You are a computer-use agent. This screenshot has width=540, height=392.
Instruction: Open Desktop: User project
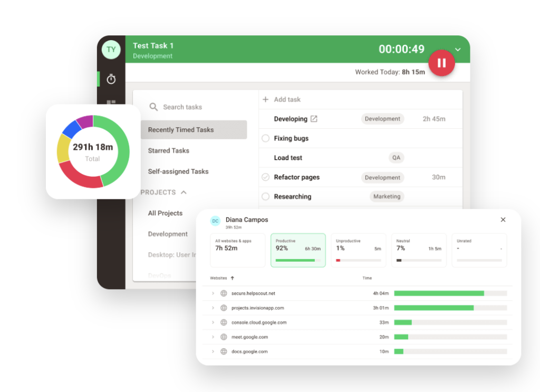click(x=172, y=255)
